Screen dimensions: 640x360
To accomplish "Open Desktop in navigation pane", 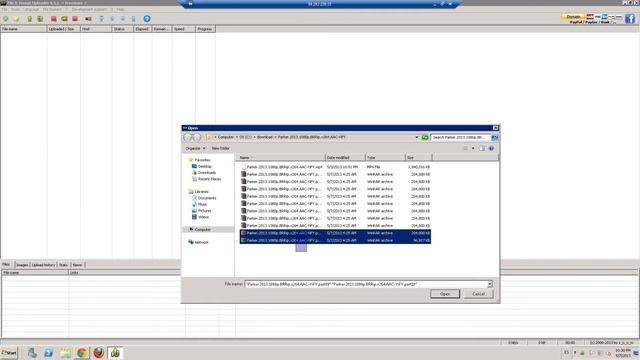I will coord(202,167).
